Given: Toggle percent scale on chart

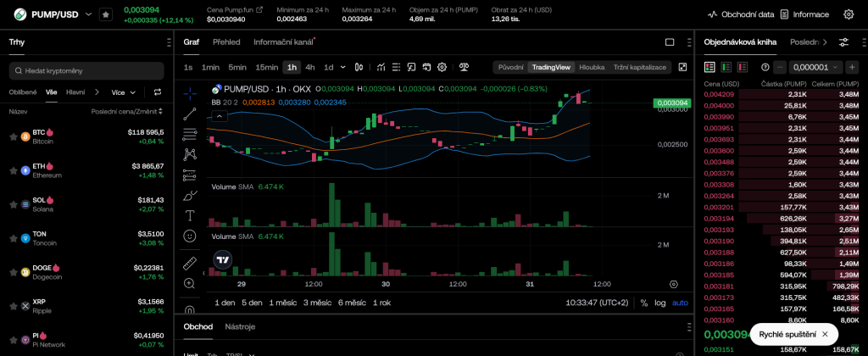Looking at the screenshot, I should (x=644, y=303).
